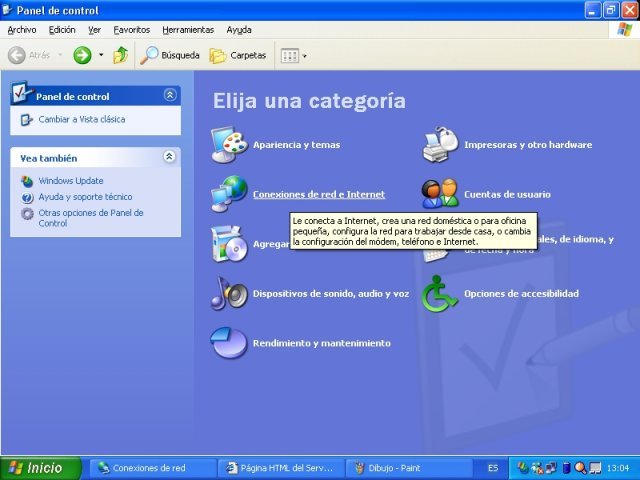Open the network globe icon for Conexiones de red
The height and width of the screenshot is (480, 640).
pyautogui.click(x=229, y=194)
